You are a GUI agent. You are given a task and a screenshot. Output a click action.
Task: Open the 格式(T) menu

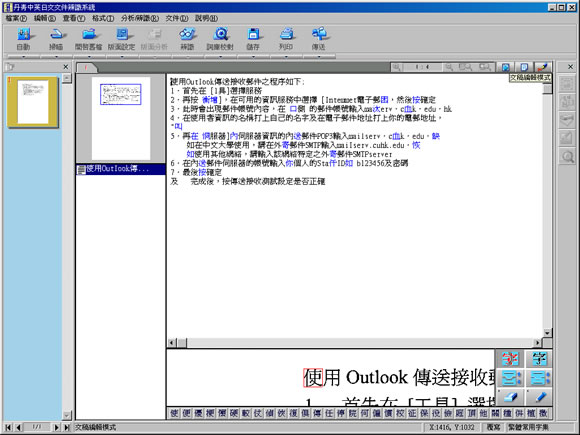[x=103, y=18]
